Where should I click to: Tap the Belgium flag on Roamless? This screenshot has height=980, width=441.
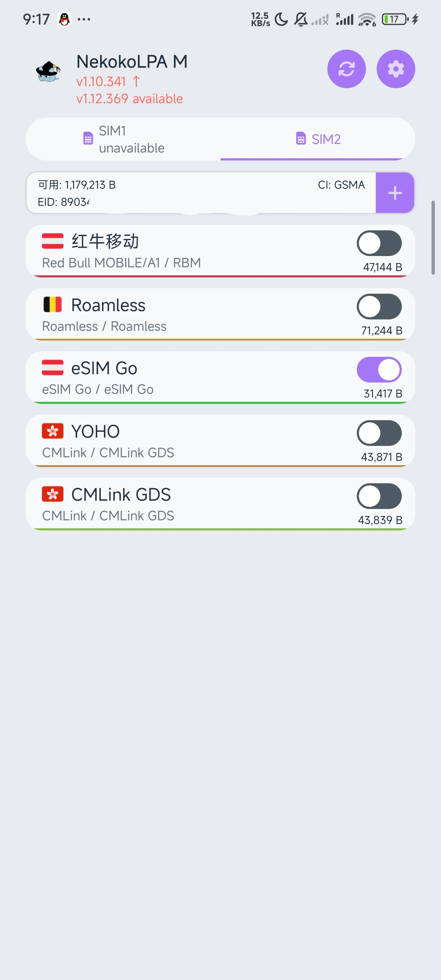click(52, 305)
